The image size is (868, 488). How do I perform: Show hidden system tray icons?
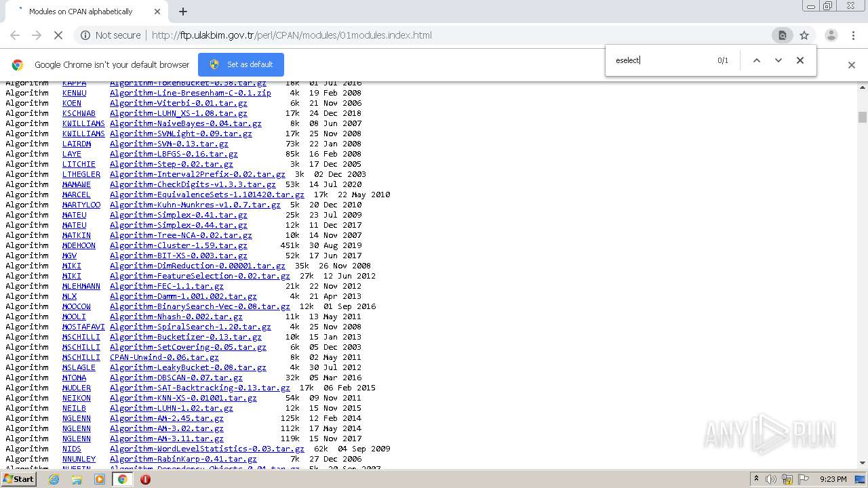757,479
